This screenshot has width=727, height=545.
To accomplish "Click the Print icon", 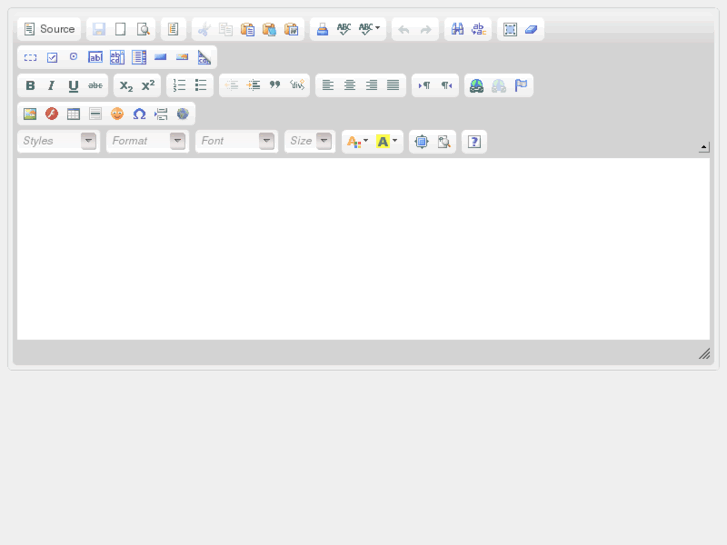I will [x=322, y=29].
